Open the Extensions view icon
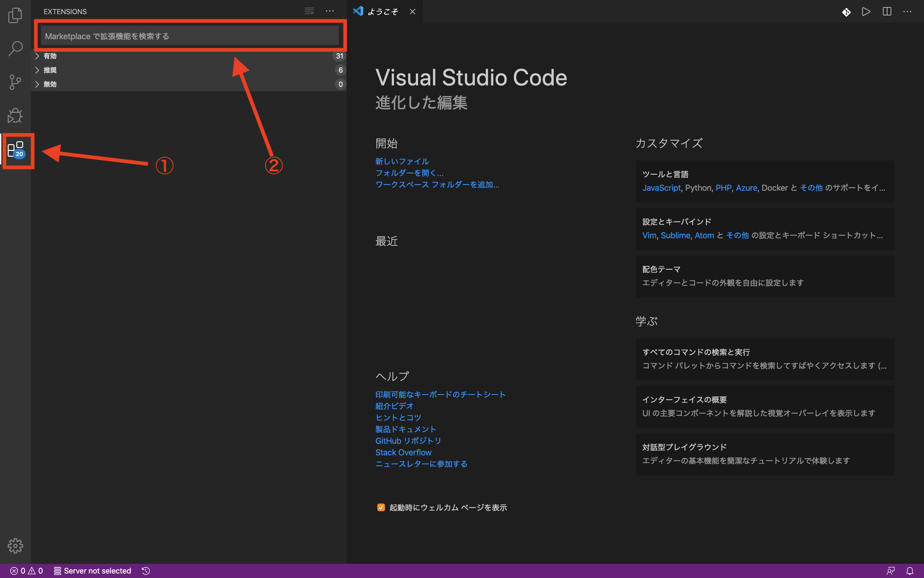 pyautogui.click(x=16, y=149)
